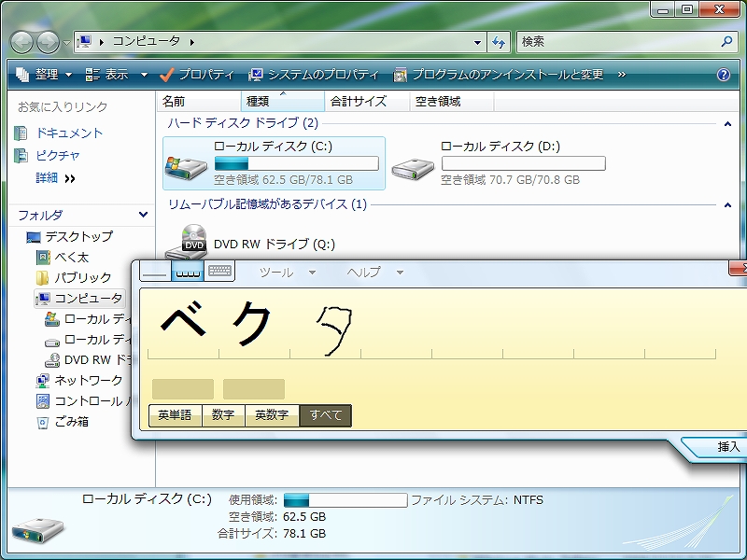Open ドキュメント favorite link

[x=69, y=133]
